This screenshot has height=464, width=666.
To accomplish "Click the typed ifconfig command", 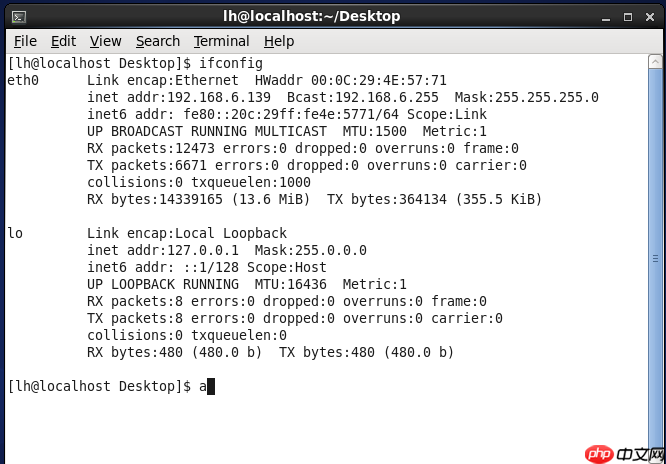I will point(231,63).
